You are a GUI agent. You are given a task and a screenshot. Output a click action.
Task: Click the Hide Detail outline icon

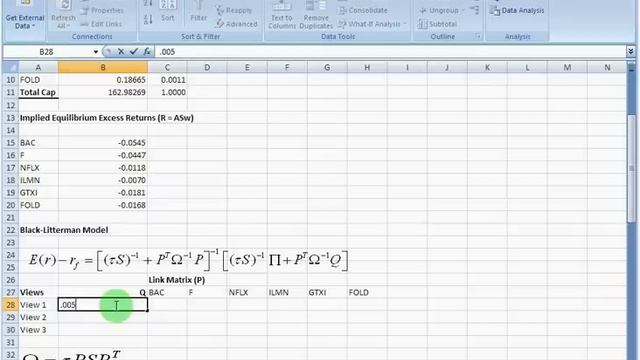click(x=474, y=10)
